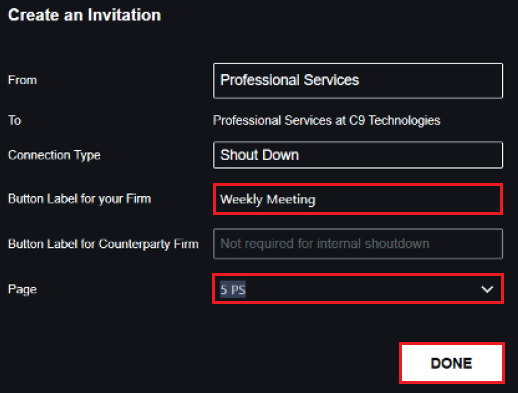Click the Weekly Meeting text
Viewport: 518px width, 393px height.
click(x=268, y=199)
